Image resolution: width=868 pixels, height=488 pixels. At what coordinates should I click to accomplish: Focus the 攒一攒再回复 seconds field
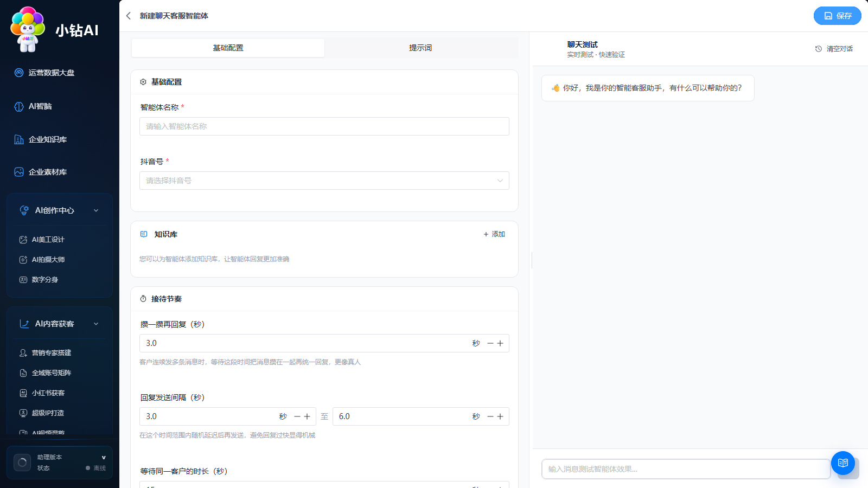(x=324, y=343)
